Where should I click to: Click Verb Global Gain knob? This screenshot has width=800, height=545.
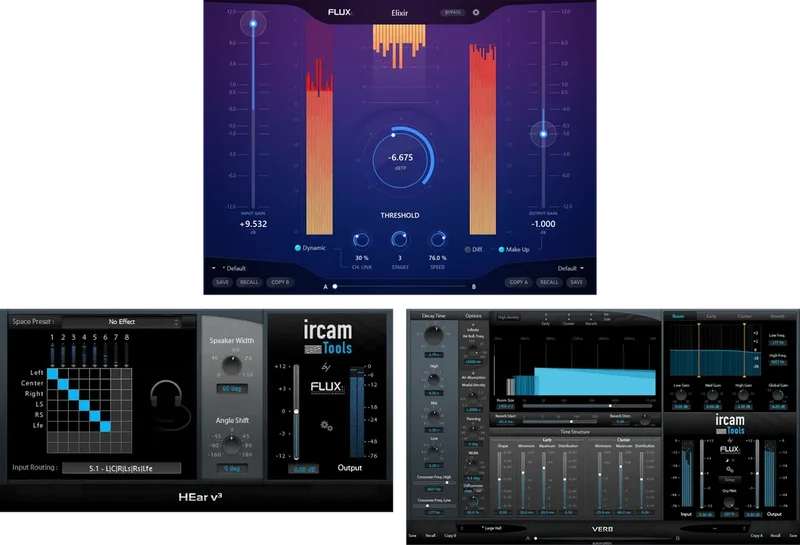tap(778, 394)
